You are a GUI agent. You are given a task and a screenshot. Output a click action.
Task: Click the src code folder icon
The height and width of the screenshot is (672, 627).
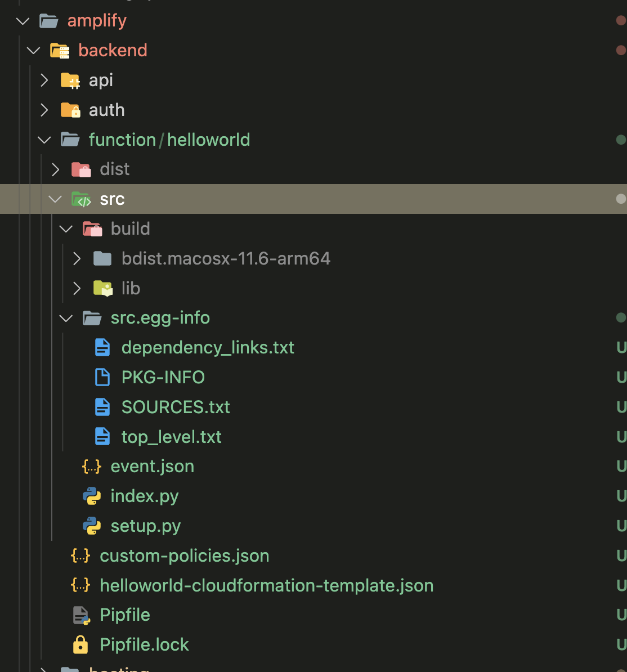click(81, 199)
